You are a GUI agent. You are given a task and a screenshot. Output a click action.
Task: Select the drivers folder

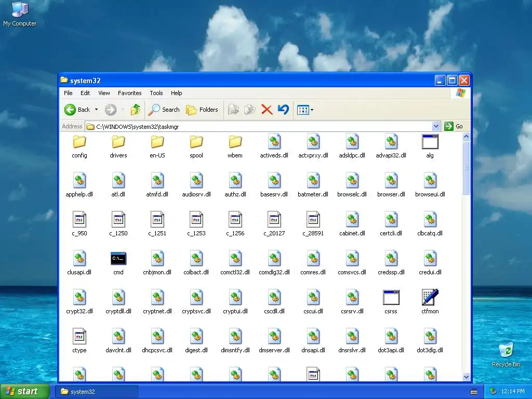(118, 147)
